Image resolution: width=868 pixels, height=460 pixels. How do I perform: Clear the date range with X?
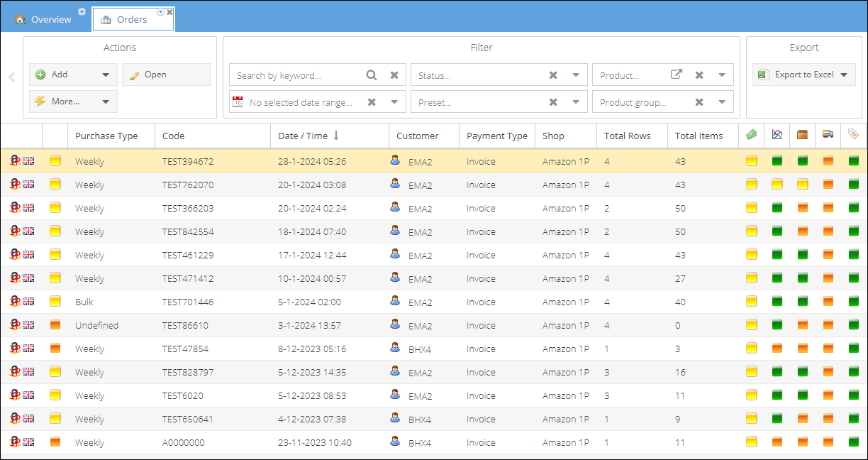tap(372, 102)
